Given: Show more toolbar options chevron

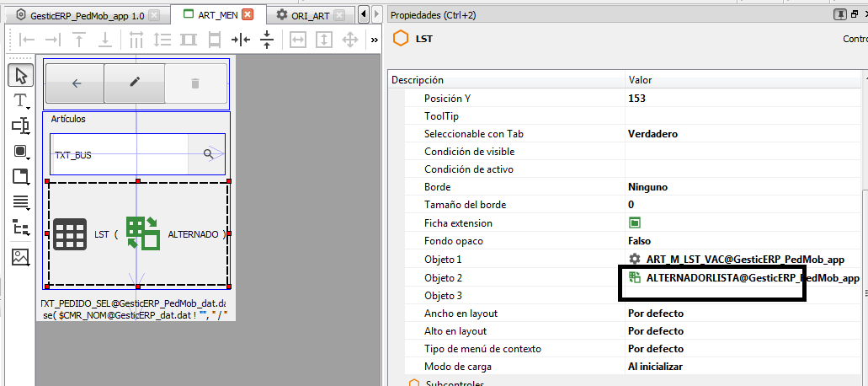Looking at the screenshot, I should [x=374, y=40].
